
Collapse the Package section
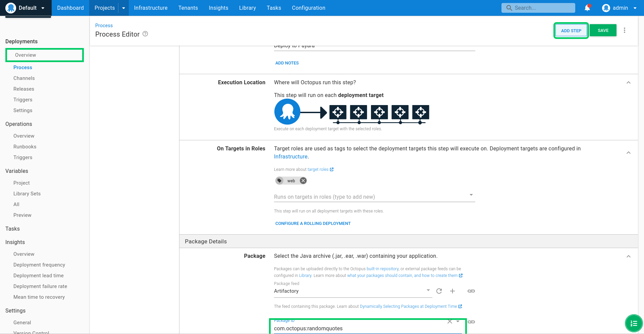tap(629, 256)
